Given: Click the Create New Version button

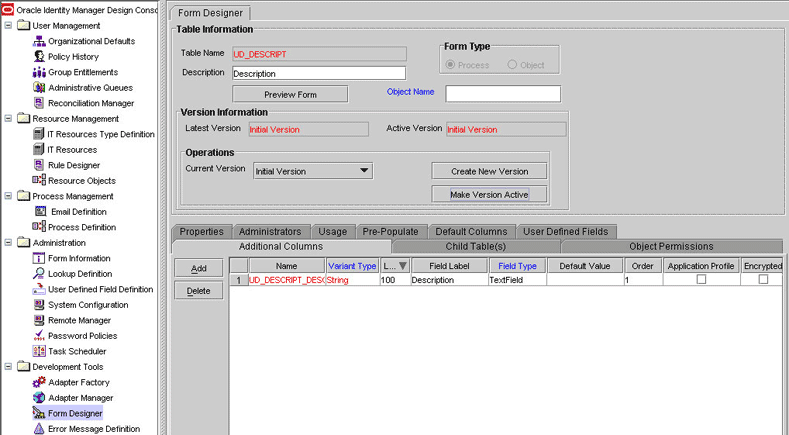Looking at the screenshot, I should (489, 171).
